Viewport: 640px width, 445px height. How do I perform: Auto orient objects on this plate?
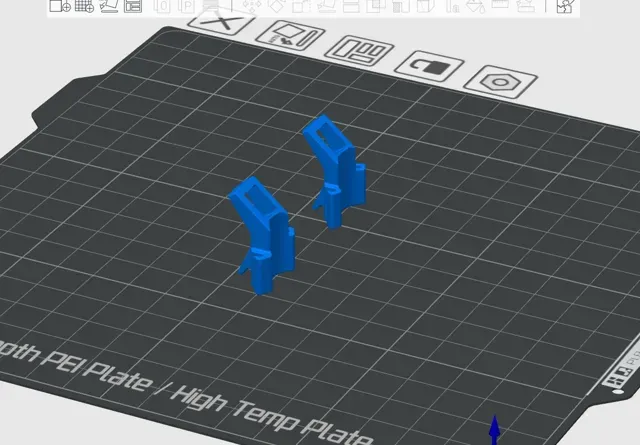(290, 36)
